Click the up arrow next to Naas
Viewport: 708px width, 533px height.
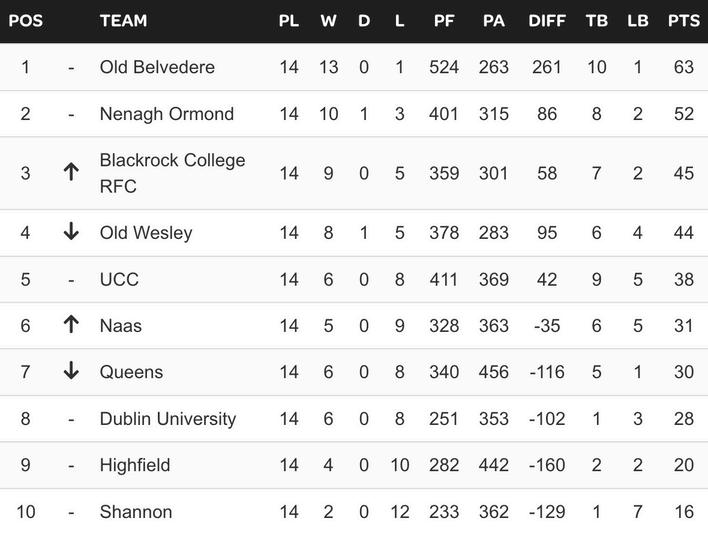[x=71, y=325]
